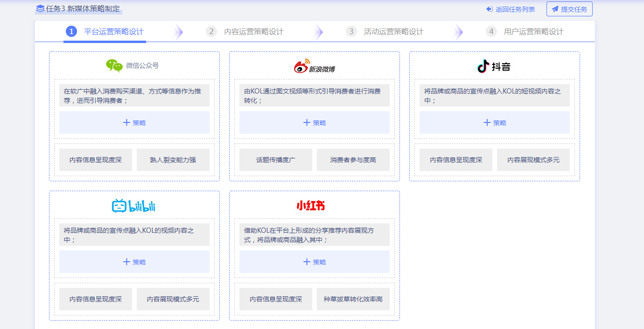Switch to step 2 内容运营策略设计 tab
Screen dimensions: 644x329
coord(245,32)
